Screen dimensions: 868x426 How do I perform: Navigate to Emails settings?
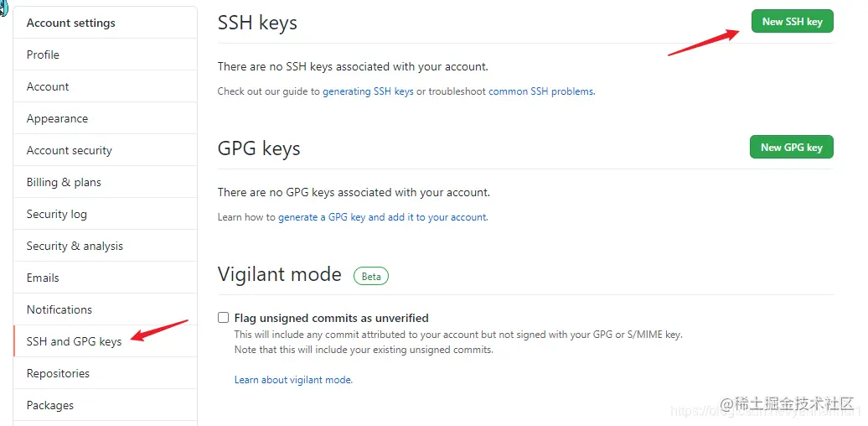click(43, 278)
